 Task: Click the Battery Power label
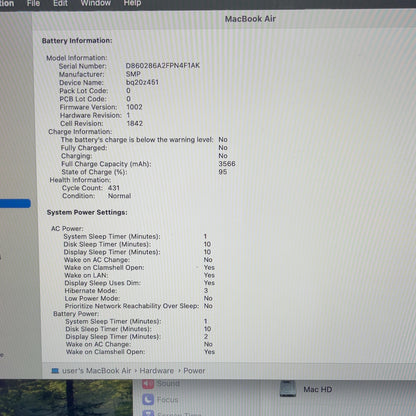click(76, 314)
